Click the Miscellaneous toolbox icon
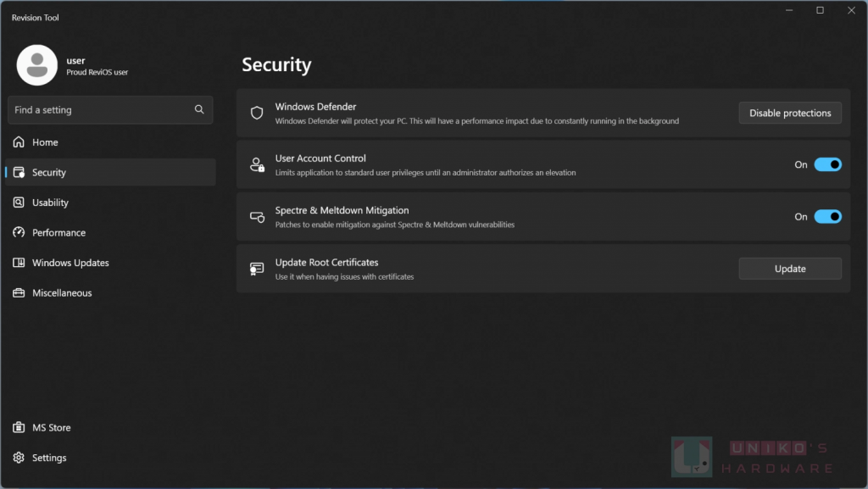The height and width of the screenshot is (489, 868). tap(19, 292)
